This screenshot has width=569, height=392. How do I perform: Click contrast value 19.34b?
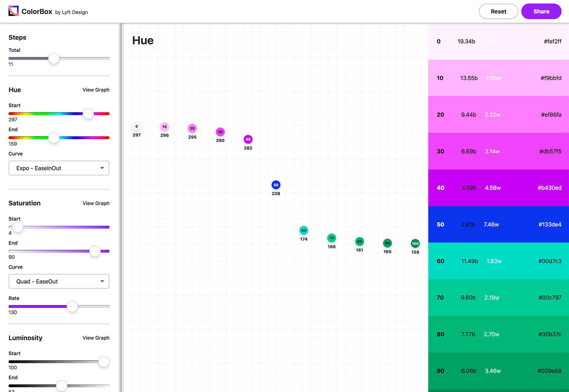(x=466, y=41)
